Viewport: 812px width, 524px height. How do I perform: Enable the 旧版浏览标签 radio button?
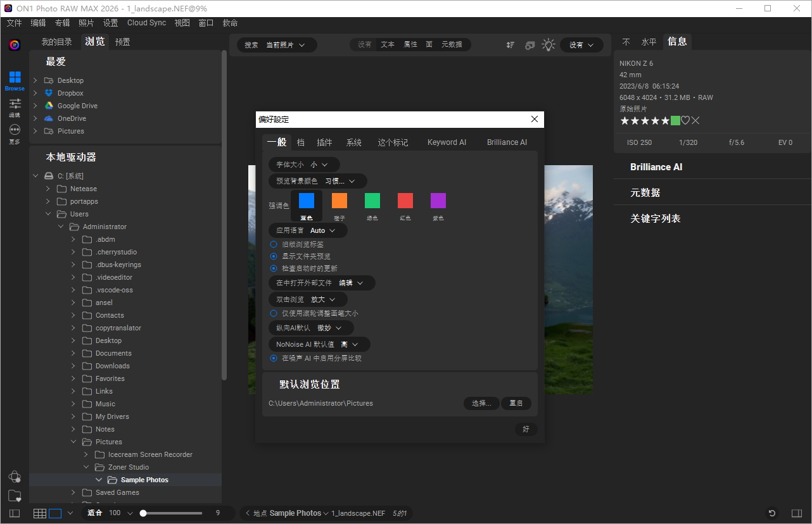pos(272,244)
